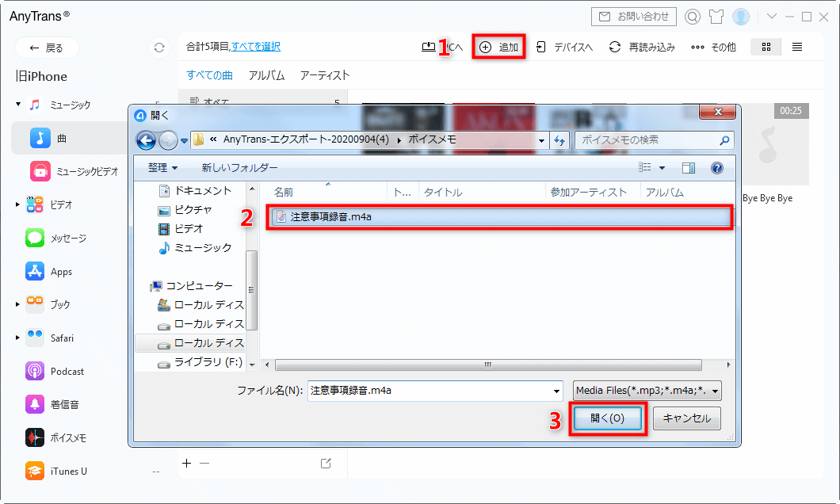Screen dimensions: 840x504
Task: Select 曲 songs item in sidebar
Action: point(69,138)
